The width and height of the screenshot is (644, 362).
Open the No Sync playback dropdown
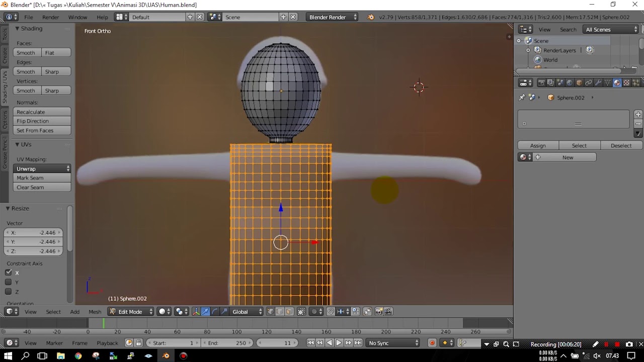tap(393, 343)
